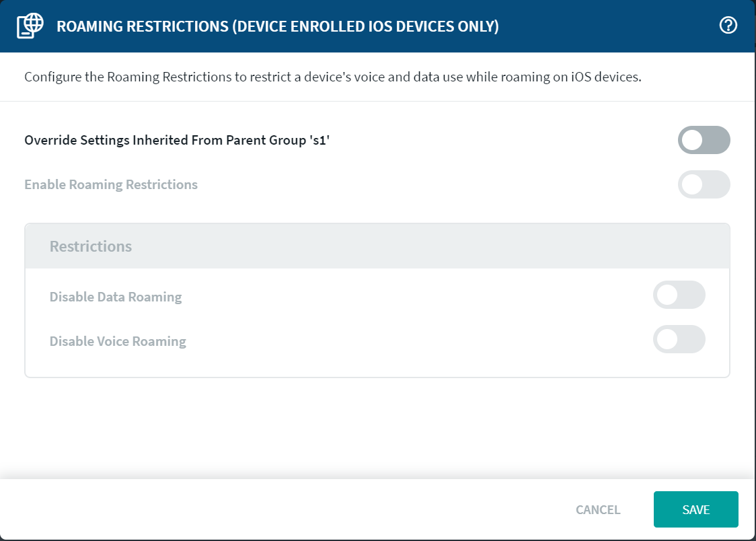
Task: Select the Roaming Restrictions dialog title text
Action: click(277, 27)
